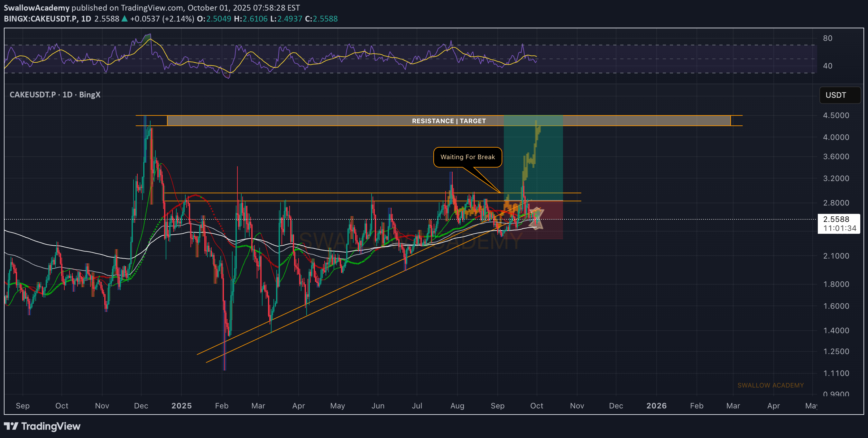This screenshot has width=868, height=438.
Task: Click the RSI 80 level label
Action: click(x=827, y=38)
